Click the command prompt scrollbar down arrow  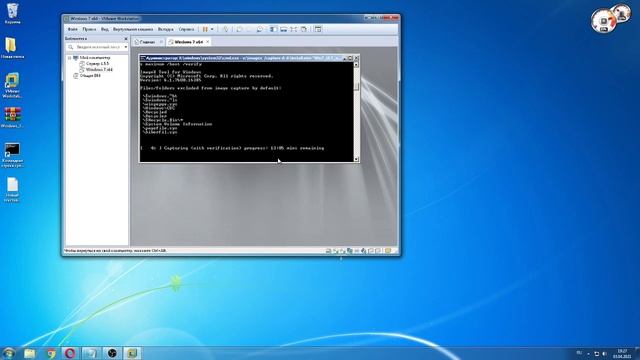coord(356,159)
